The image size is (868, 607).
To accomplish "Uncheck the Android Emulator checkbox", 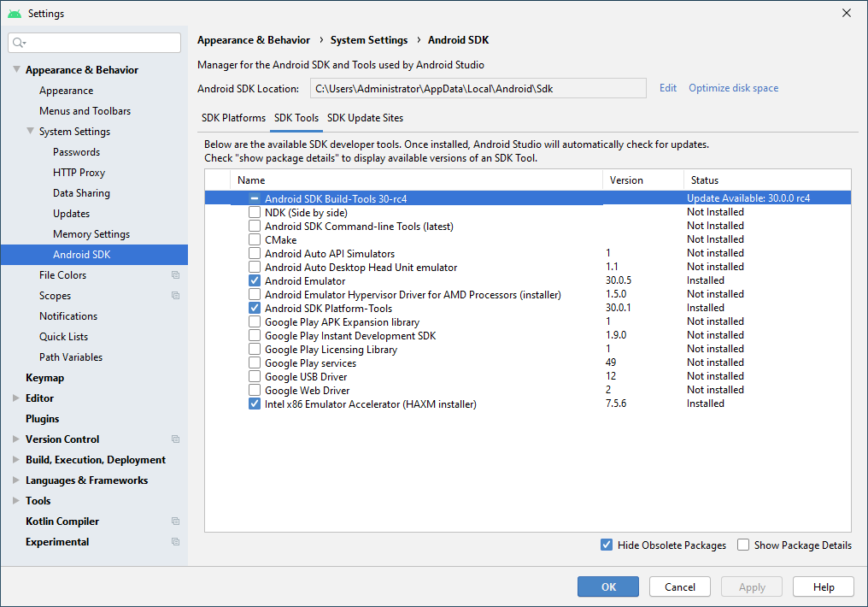I will [x=255, y=280].
